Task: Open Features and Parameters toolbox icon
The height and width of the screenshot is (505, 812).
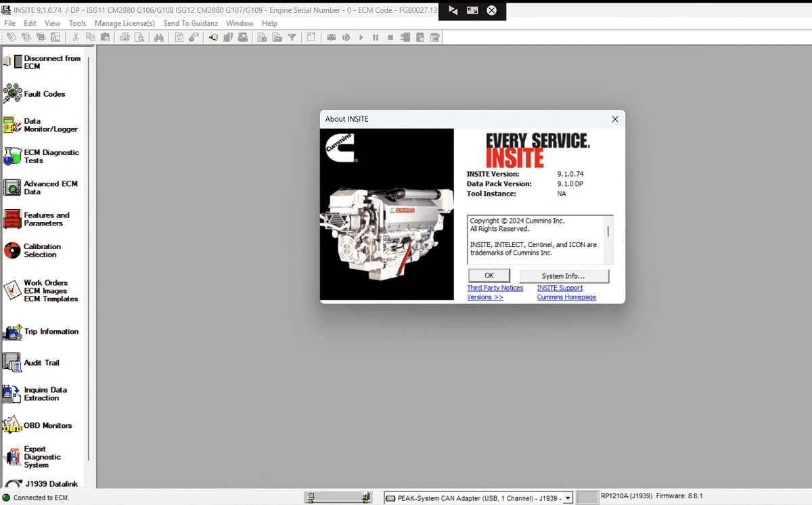Action: click(13, 219)
